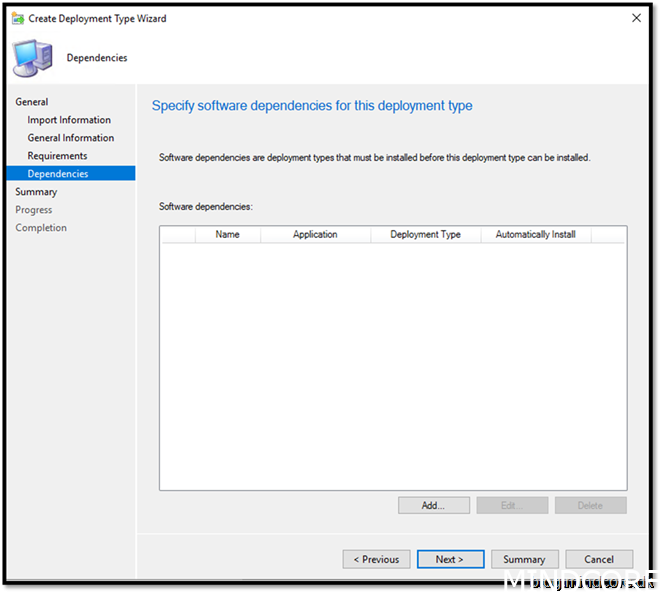Open the General Information wizard step
Image resolution: width=661 pixels, height=593 pixels.
[x=71, y=138]
